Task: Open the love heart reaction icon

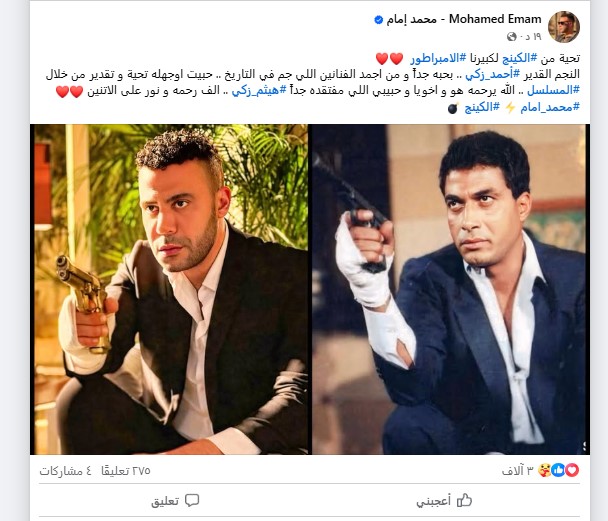Action: point(572,470)
